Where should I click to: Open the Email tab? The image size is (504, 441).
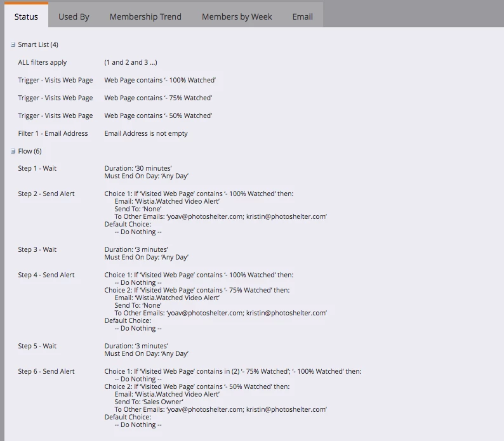point(303,16)
